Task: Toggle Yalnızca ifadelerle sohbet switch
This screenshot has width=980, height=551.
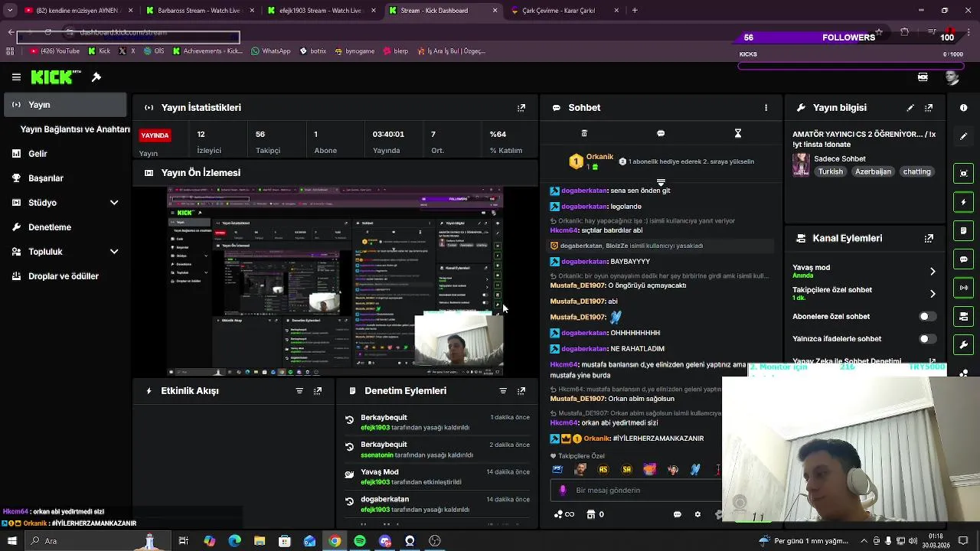Action: pos(927,339)
